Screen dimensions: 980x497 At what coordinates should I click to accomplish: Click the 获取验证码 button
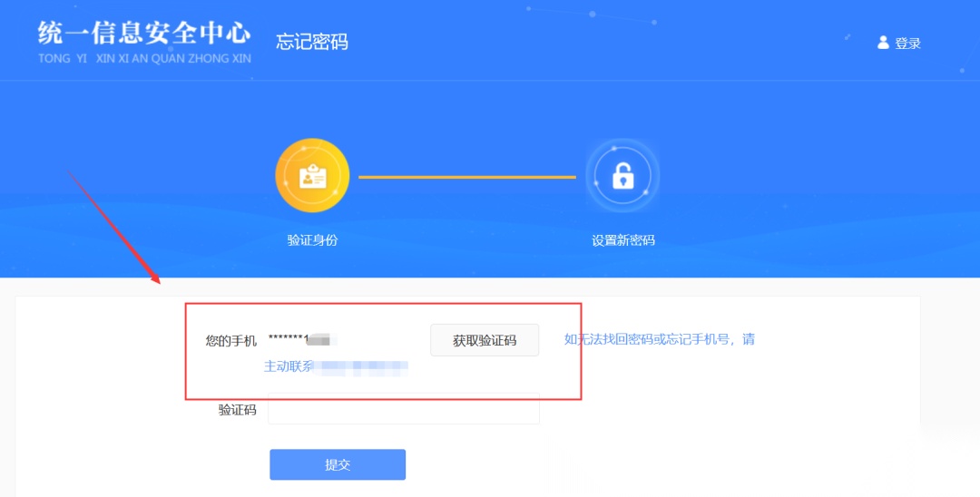pyautogui.click(x=485, y=340)
